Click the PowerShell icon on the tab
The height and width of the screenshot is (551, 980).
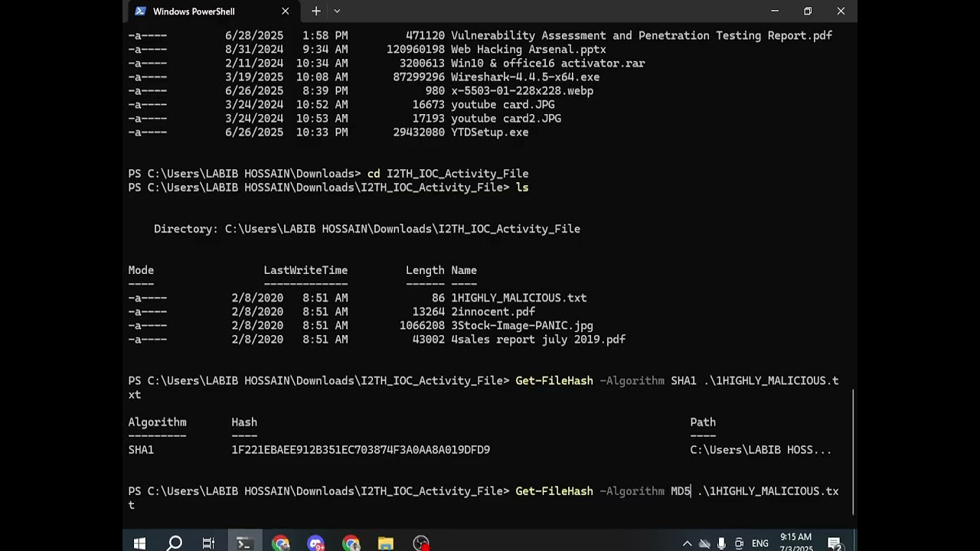coord(140,11)
